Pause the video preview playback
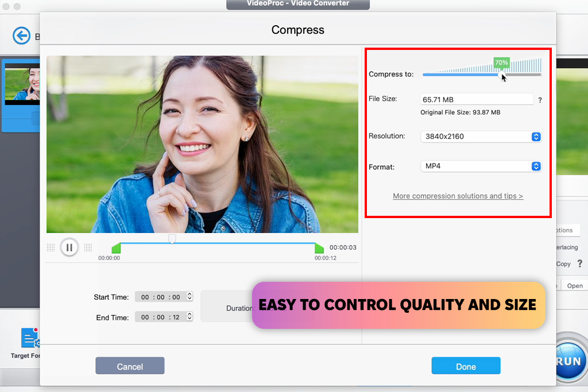Screen dimensions: 588x392 click(69, 247)
